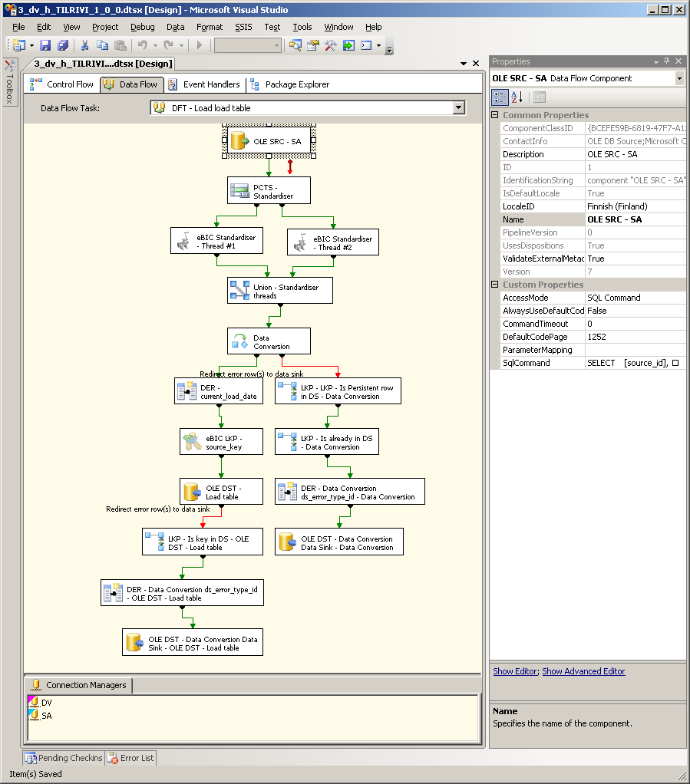Open the Format menu

point(210,27)
